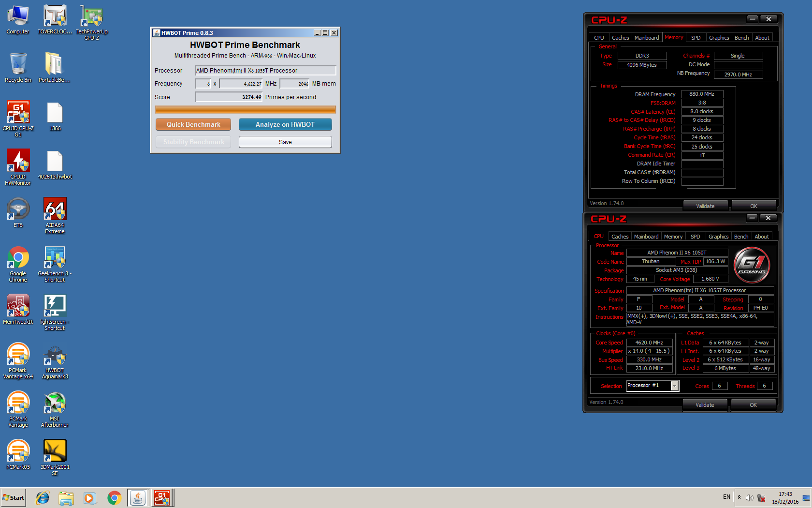The width and height of the screenshot is (812, 508).
Task: Click Save button in HWBOT Prime
Action: point(285,142)
